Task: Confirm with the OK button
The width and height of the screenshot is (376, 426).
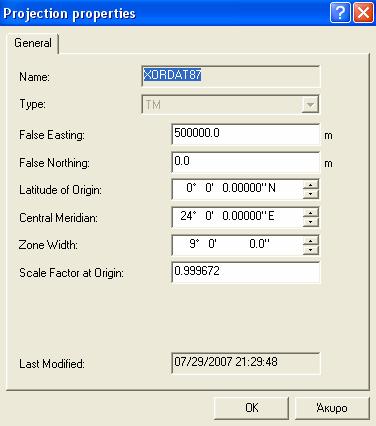Action: tap(251, 408)
